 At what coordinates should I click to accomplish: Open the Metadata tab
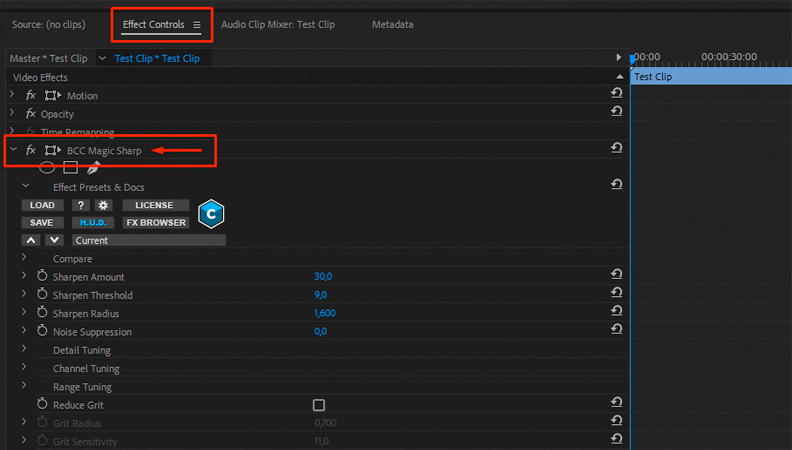point(392,24)
